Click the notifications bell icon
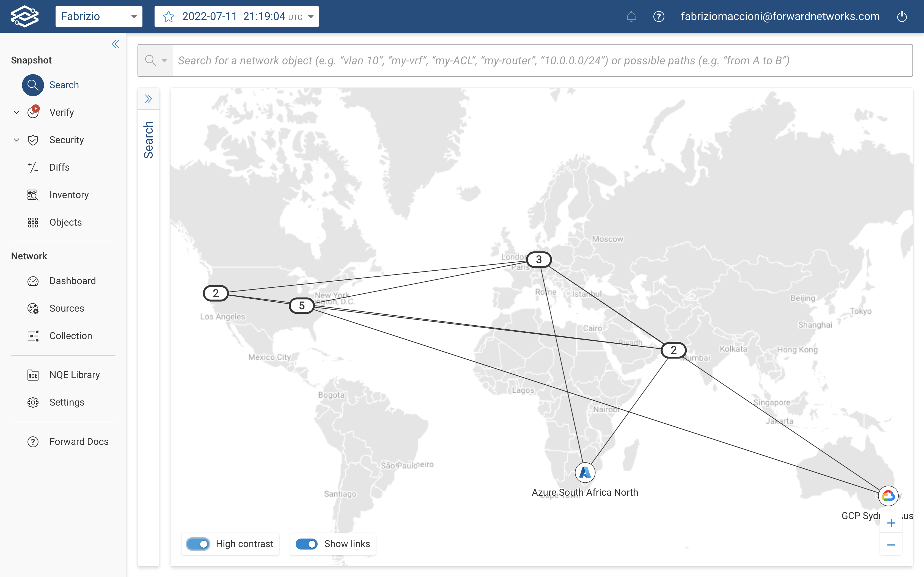 (631, 16)
